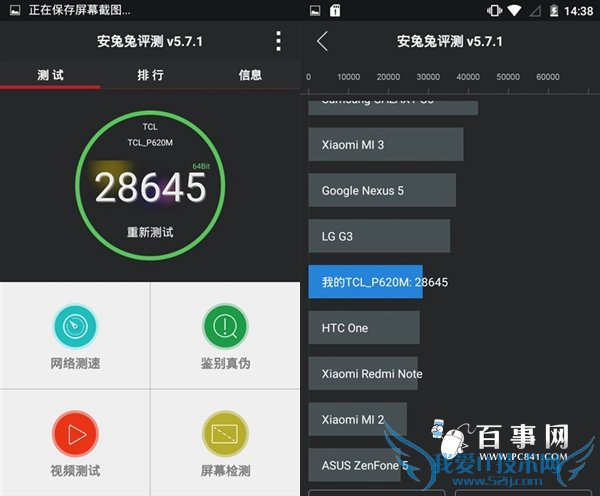Image resolution: width=600 pixels, height=496 pixels.
Task: Switch to the 信息 tab
Action: coord(250,75)
